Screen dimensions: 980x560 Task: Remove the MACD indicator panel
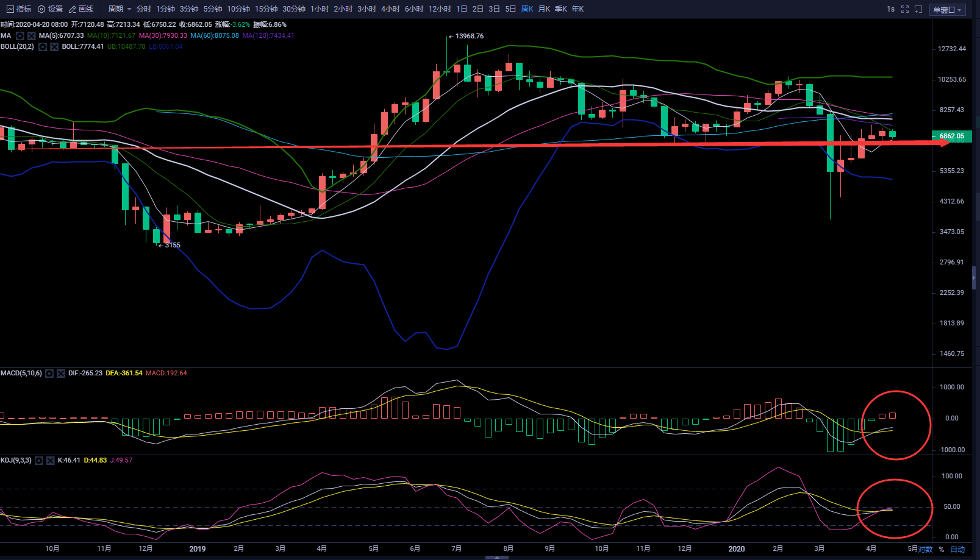[x=61, y=374]
